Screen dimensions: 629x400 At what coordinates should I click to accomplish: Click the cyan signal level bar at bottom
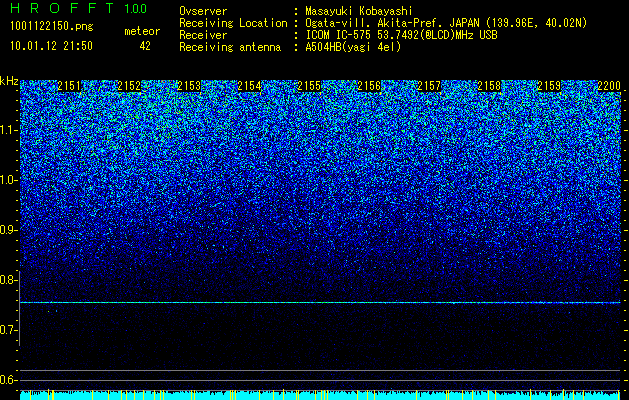pyautogui.click(x=320, y=396)
